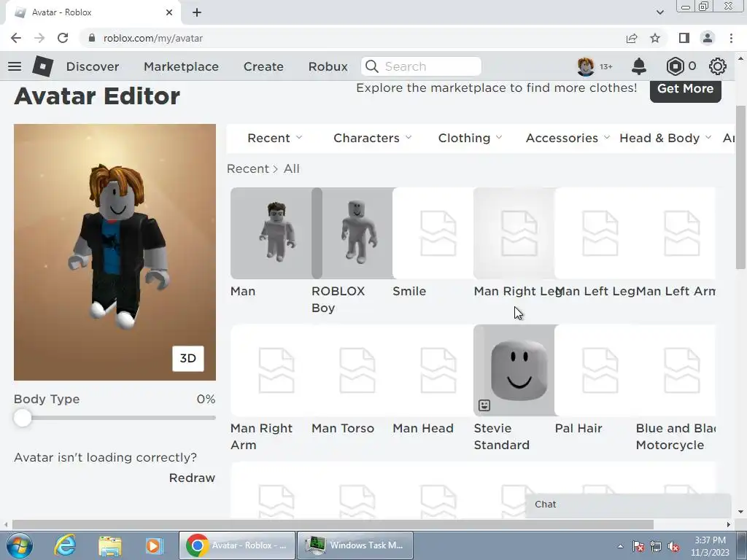Select the Man character thumbnail
Screen dimensions: 747x560
[x=271, y=233]
